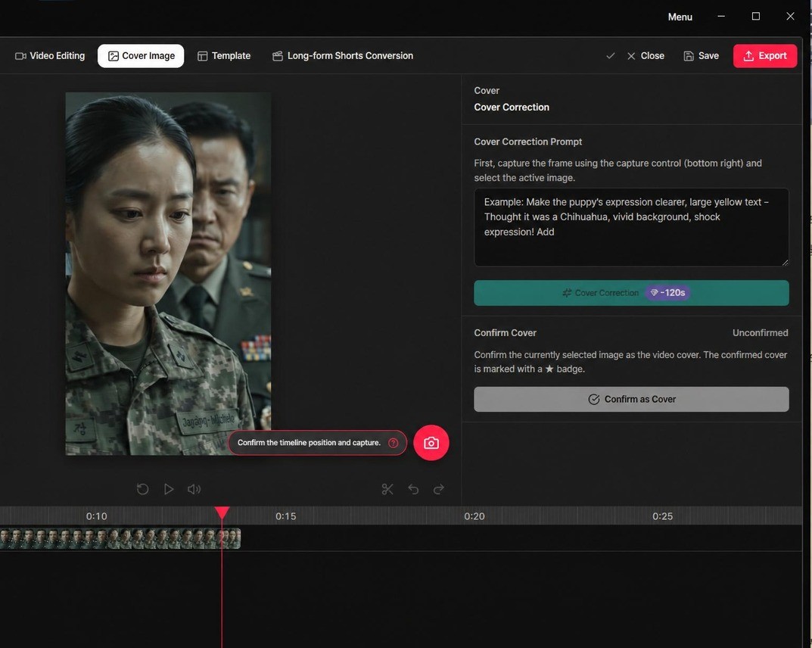Restart playback with the replay icon
Viewport: 812px width, 648px height.
click(142, 489)
